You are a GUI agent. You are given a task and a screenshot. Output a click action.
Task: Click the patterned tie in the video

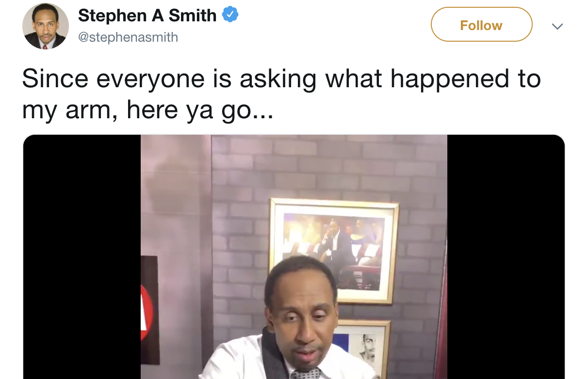pyautogui.click(x=306, y=374)
